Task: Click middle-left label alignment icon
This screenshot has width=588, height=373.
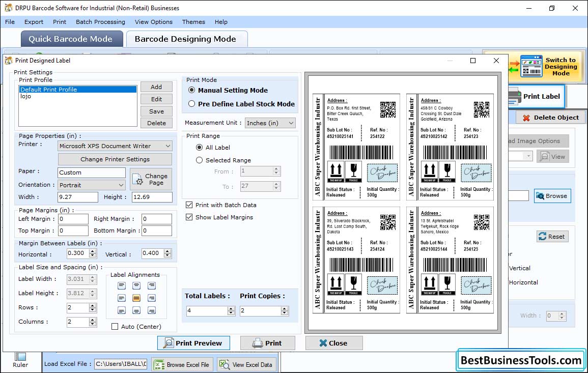Action: point(122,298)
